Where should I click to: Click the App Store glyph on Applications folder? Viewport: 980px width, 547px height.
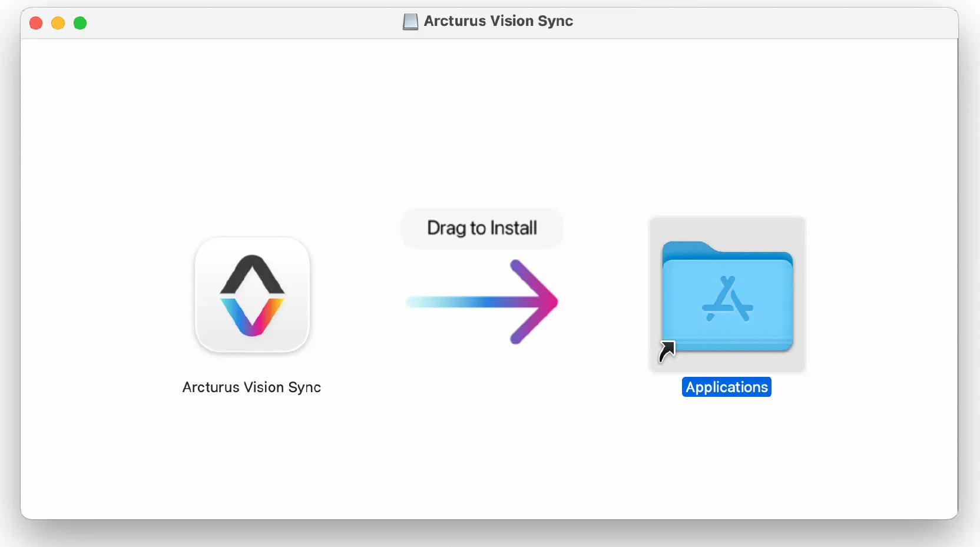coord(727,299)
